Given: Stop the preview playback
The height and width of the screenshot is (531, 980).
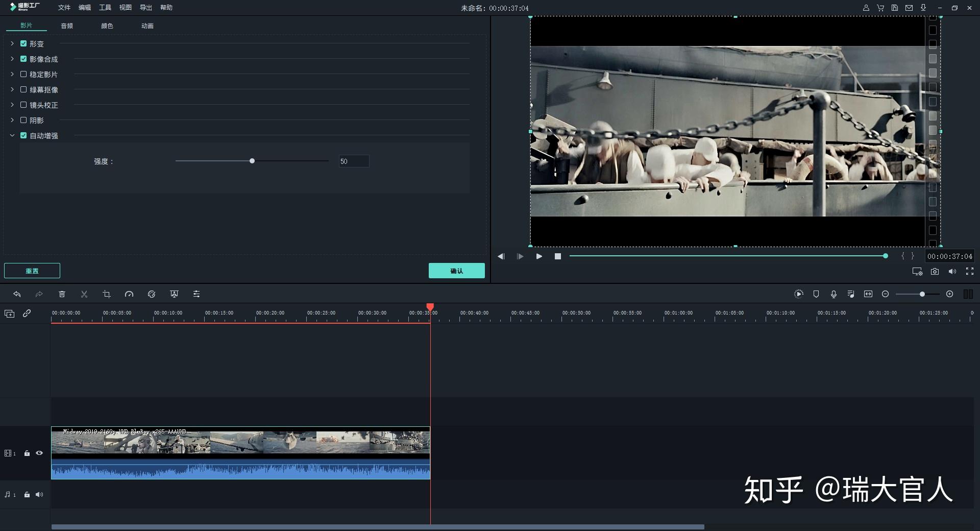Looking at the screenshot, I should coord(558,256).
